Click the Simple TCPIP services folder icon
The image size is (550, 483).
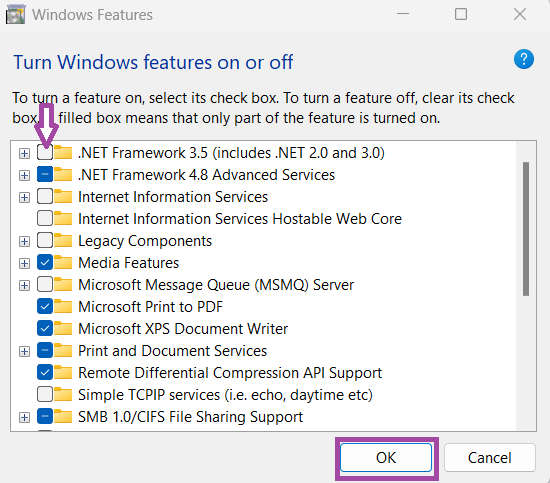point(63,395)
